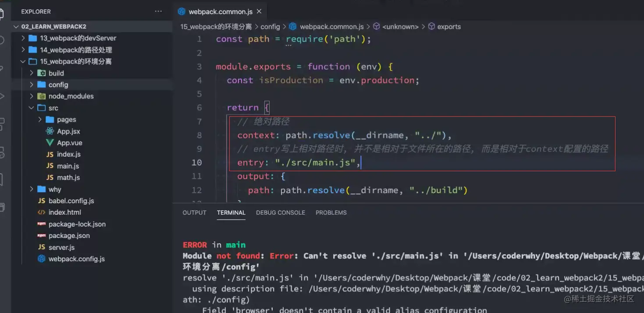Click the npm icon beside package-lock.json

point(42,224)
